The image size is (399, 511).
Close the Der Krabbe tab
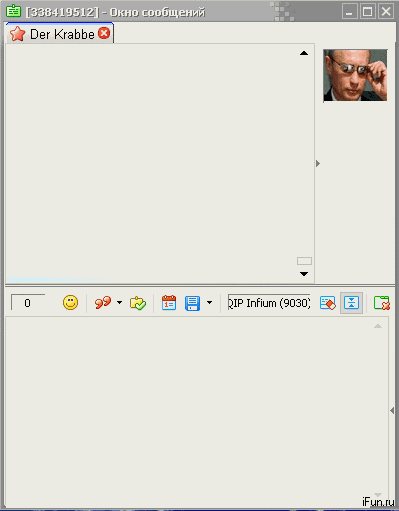tap(104, 33)
